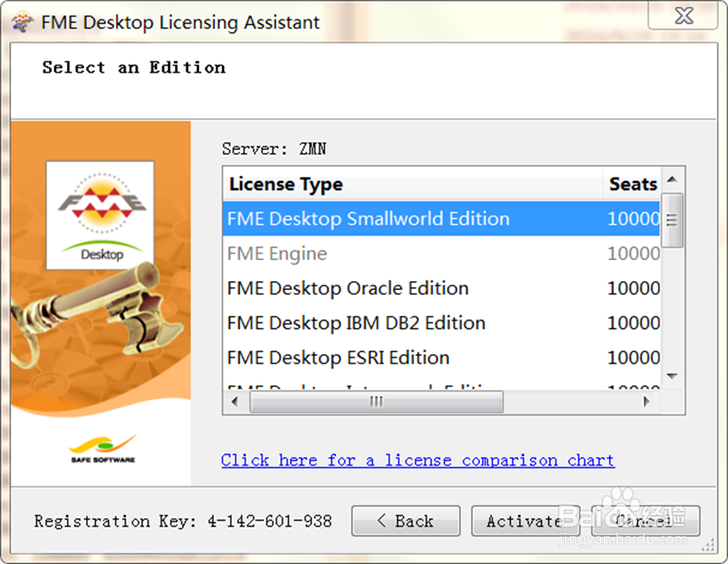
Task: Select FME Desktop Smallworld Edition row
Action: point(442,219)
